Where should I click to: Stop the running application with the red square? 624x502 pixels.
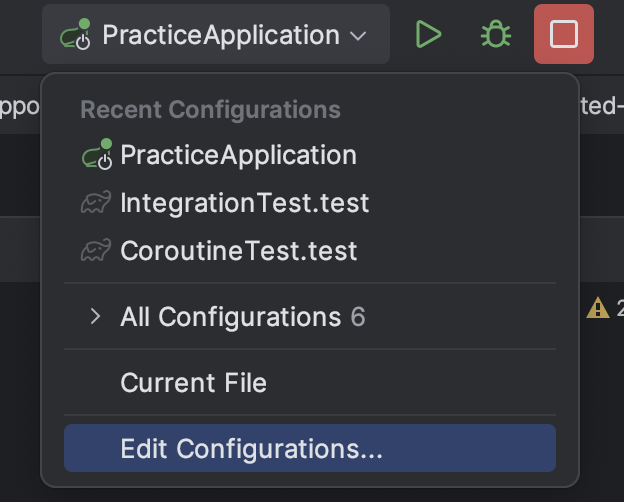pos(564,35)
